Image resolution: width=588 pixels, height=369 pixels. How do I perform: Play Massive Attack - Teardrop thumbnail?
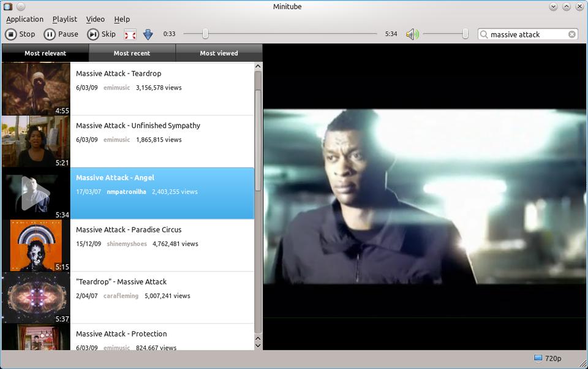(x=36, y=89)
